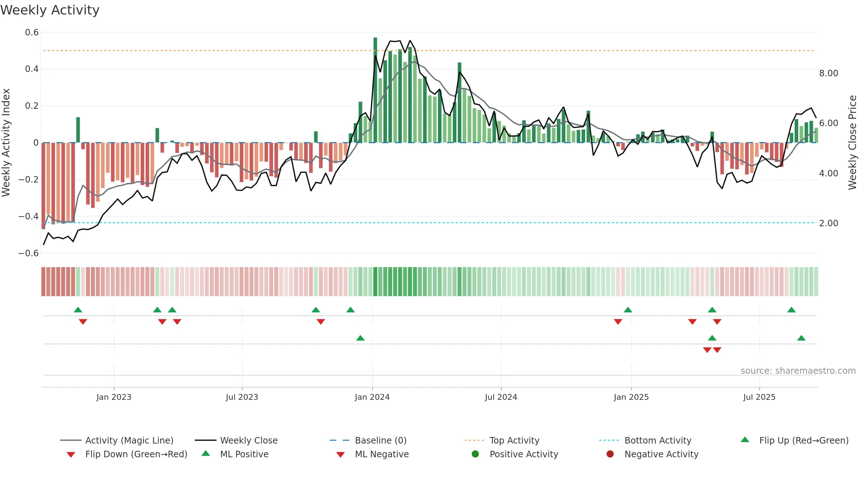Click the tallest green activity bar near Jan 2024
The width and height of the screenshot is (868, 488).
coord(375,90)
